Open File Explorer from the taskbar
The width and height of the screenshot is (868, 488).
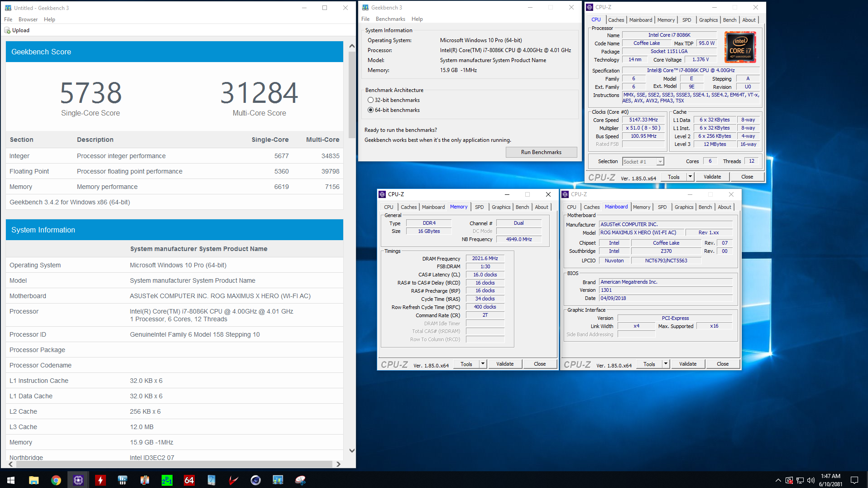pyautogui.click(x=34, y=480)
